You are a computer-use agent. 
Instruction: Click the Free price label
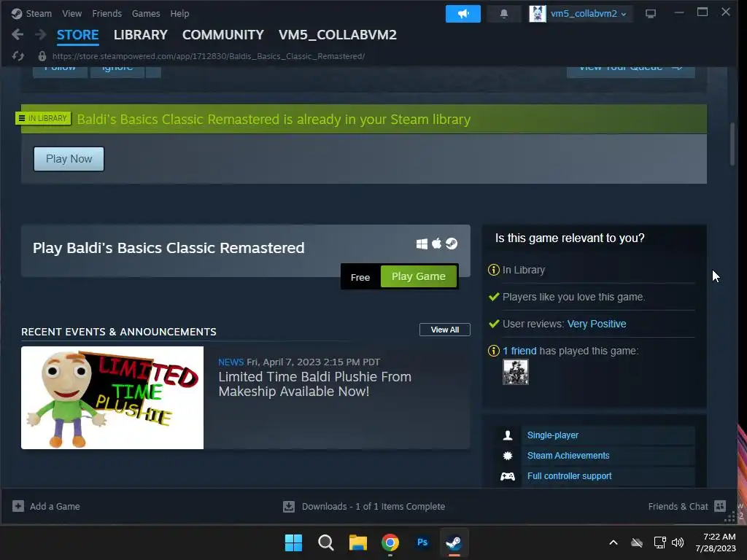(360, 277)
